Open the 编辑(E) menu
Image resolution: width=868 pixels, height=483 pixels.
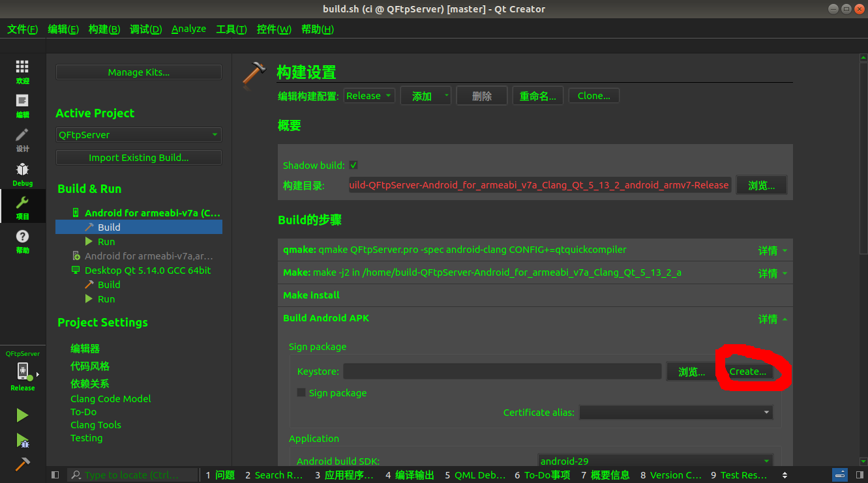point(63,29)
